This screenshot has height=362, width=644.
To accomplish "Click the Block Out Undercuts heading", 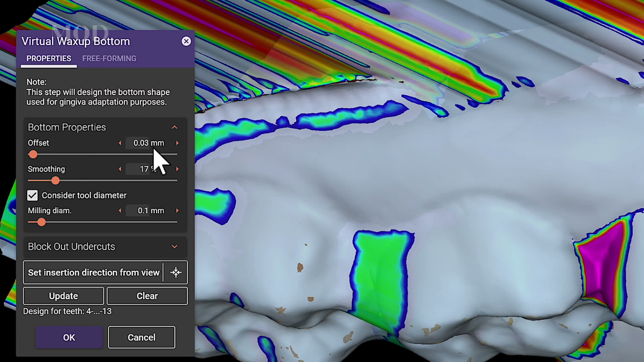I will [x=71, y=247].
